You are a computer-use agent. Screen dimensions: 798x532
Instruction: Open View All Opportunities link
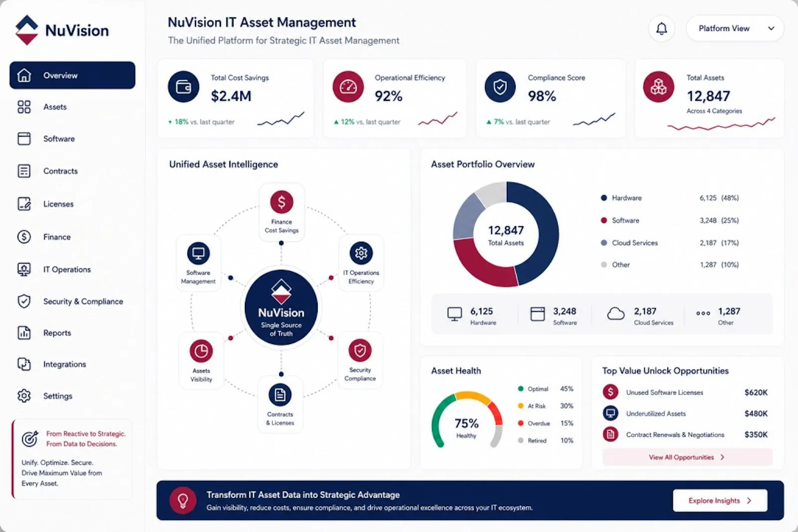point(687,457)
